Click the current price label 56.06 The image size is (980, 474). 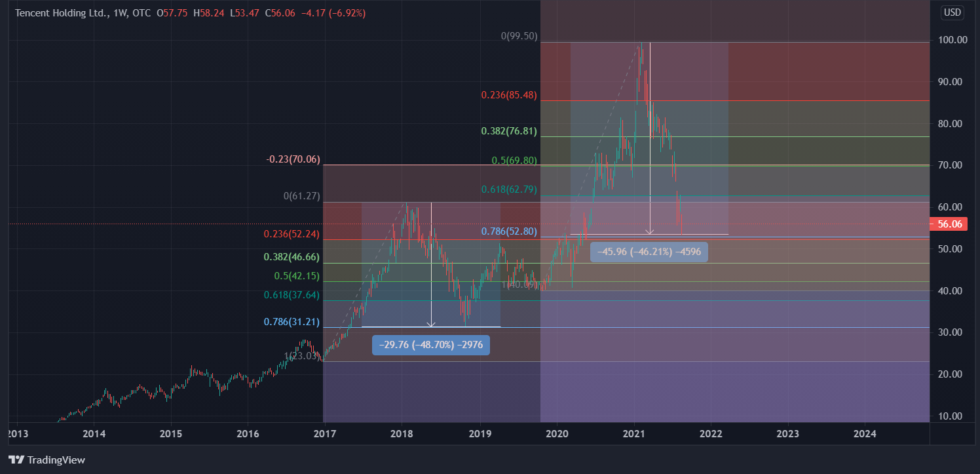click(x=949, y=224)
